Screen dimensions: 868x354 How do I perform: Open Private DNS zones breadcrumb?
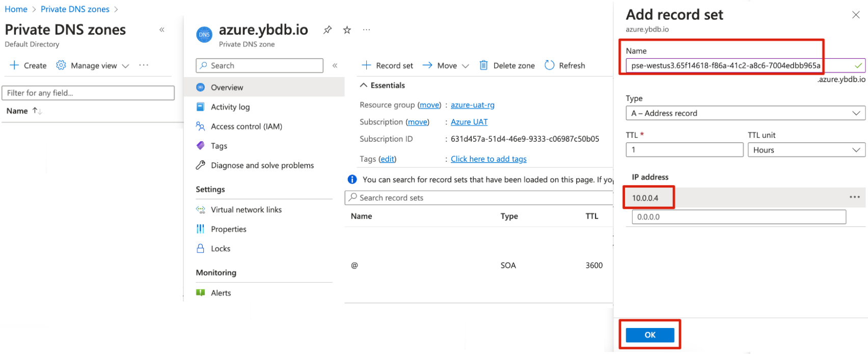point(75,9)
